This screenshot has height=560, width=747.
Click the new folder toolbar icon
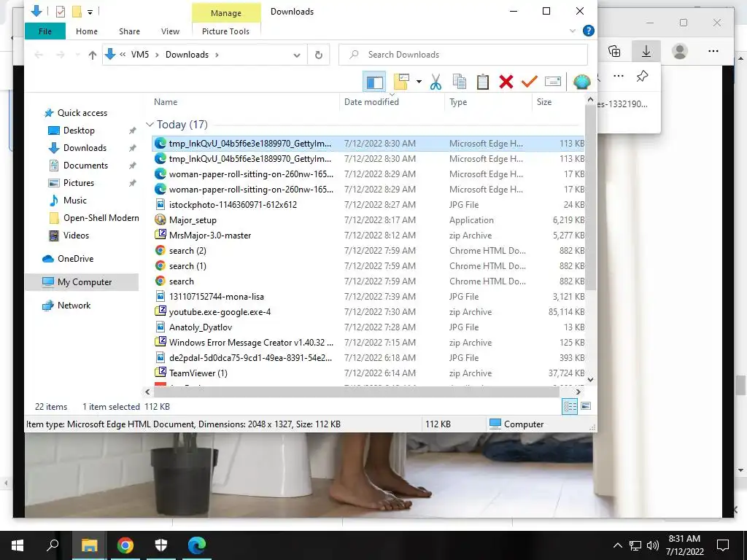401,82
